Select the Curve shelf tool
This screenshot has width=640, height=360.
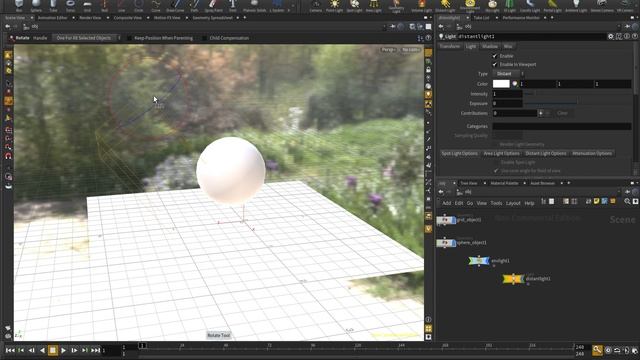click(156, 6)
